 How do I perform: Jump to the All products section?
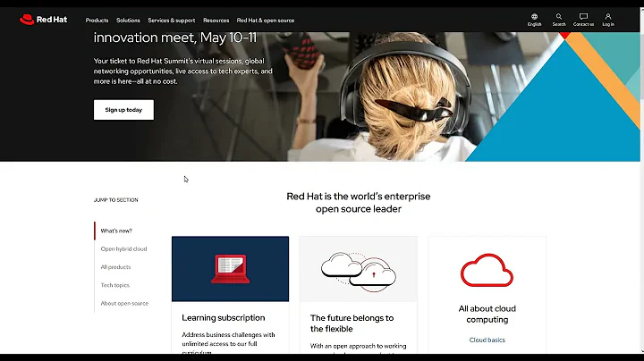(x=115, y=267)
